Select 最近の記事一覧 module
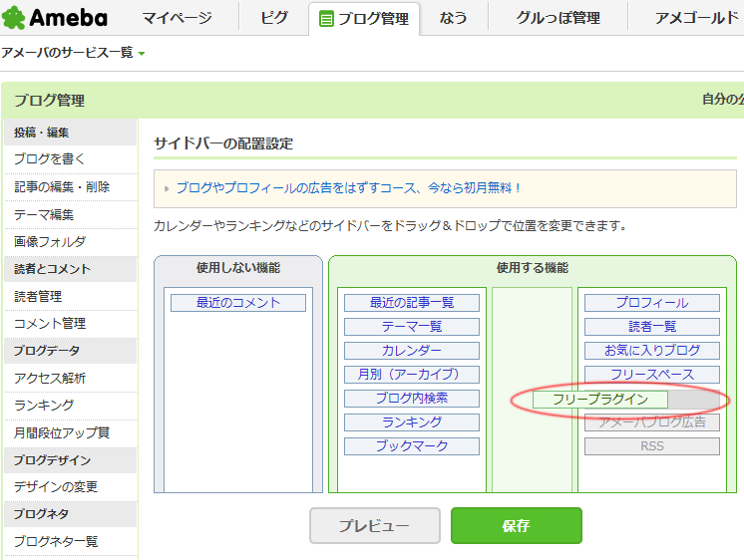Screen dimensions: 744x560 pyautogui.click(x=412, y=303)
